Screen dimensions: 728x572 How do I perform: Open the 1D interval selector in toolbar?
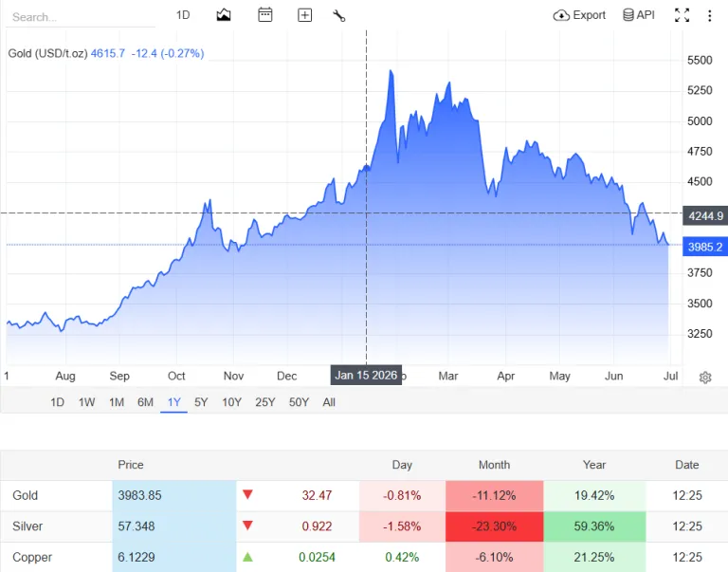pyautogui.click(x=183, y=15)
